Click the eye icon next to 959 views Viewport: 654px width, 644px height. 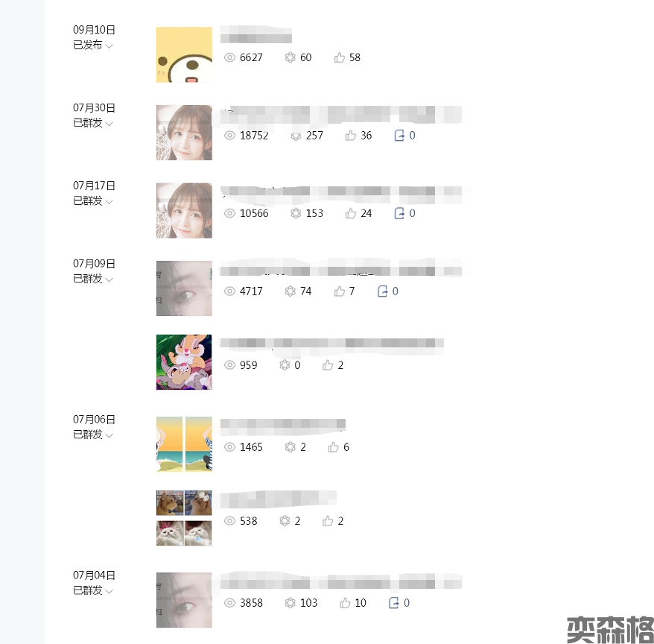pyautogui.click(x=230, y=365)
